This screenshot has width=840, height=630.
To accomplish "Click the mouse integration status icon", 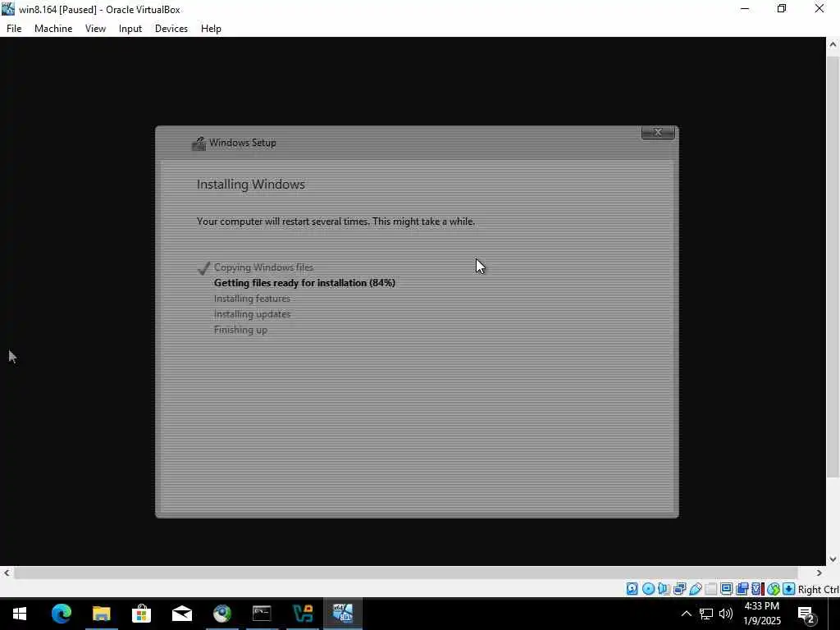I will pos(773,589).
